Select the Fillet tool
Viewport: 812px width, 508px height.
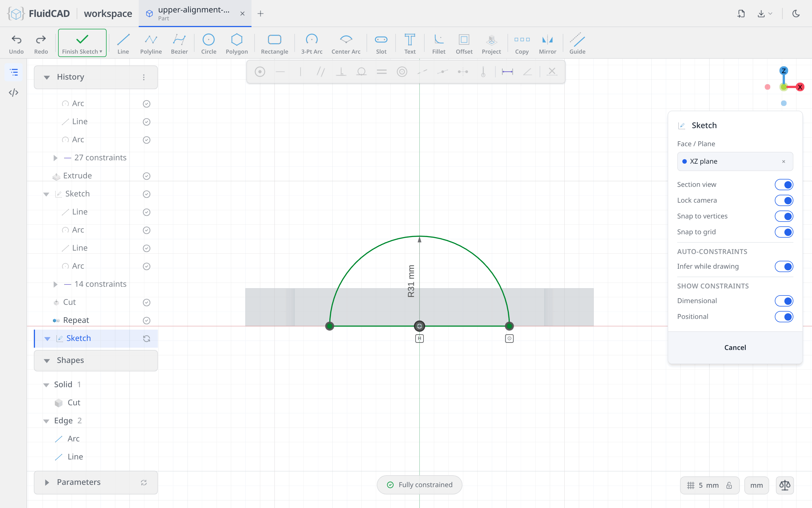click(x=438, y=44)
